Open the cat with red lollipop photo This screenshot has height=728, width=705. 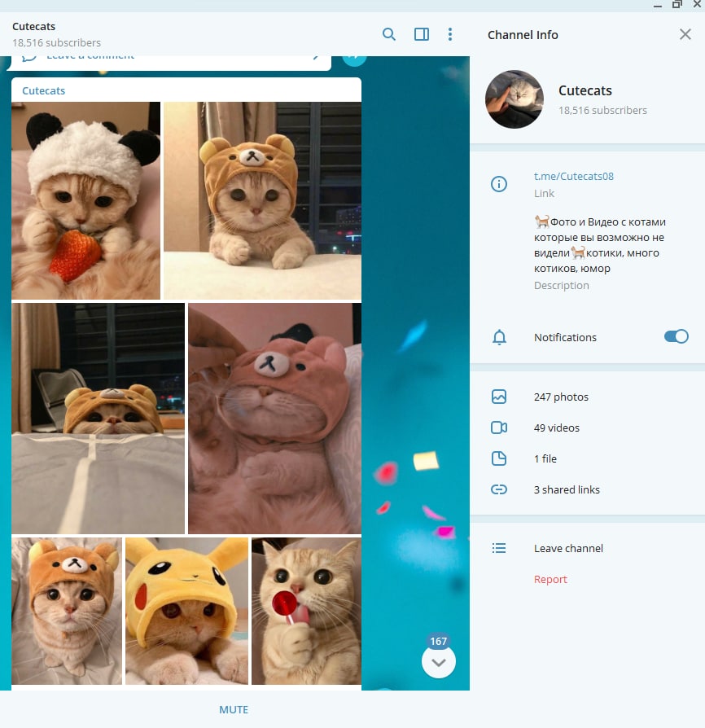click(x=306, y=611)
